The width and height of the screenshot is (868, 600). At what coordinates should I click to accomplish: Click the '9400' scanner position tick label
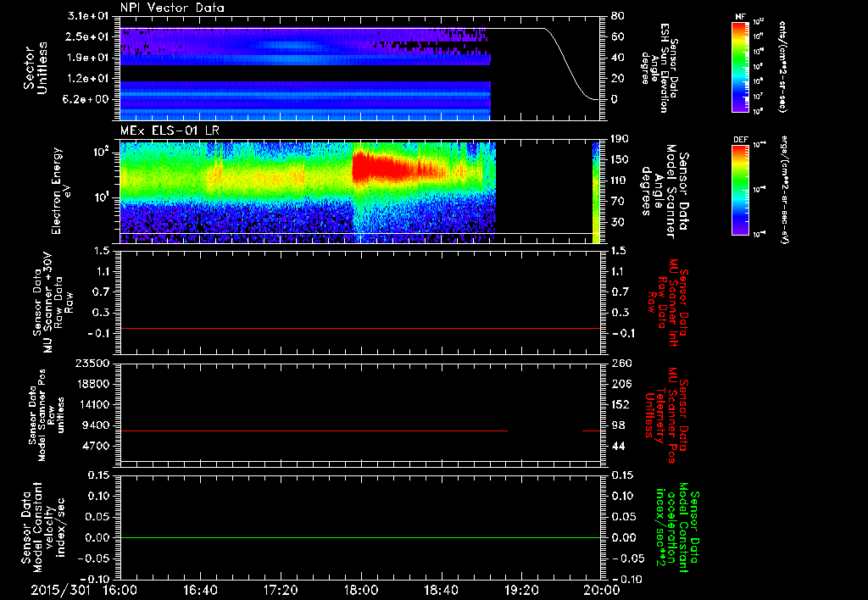point(95,425)
